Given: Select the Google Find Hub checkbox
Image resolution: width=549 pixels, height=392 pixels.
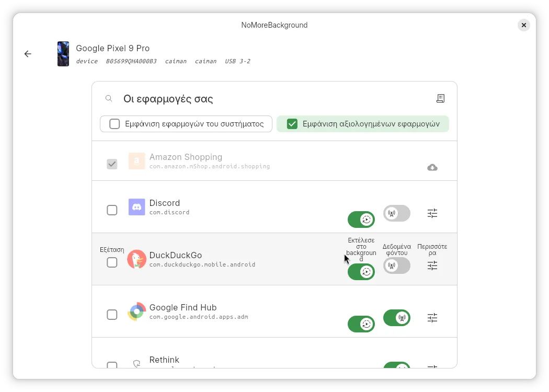Looking at the screenshot, I should coord(112,315).
